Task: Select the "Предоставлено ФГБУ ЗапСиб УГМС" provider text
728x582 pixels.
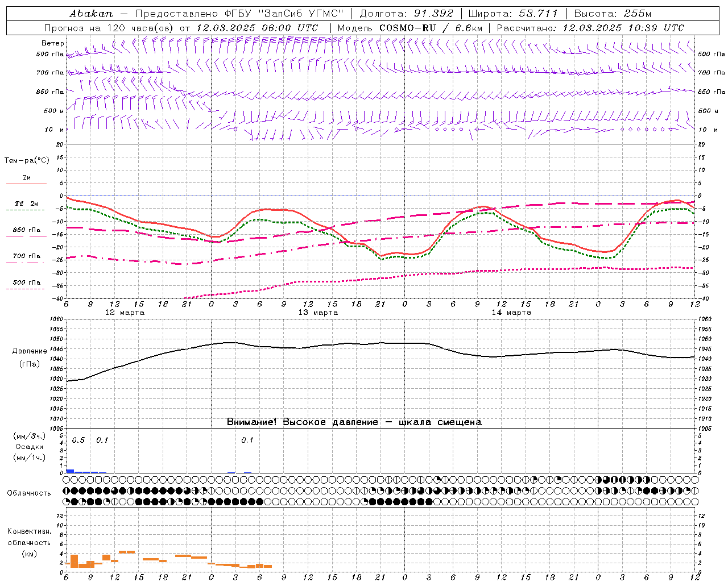Action: coord(239,13)
